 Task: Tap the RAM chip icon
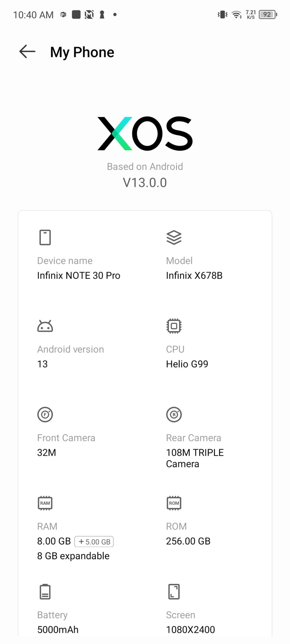pyautogui.click(x=45, y=503)
